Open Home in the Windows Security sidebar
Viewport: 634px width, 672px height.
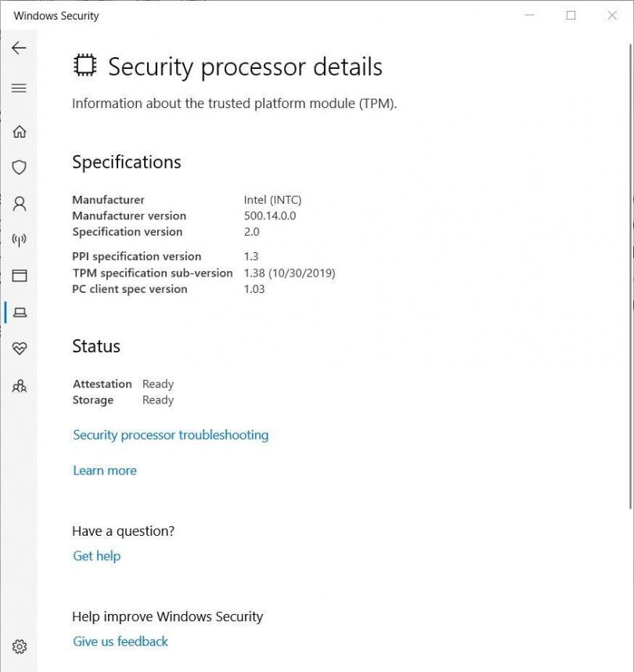tap(19, 132)
